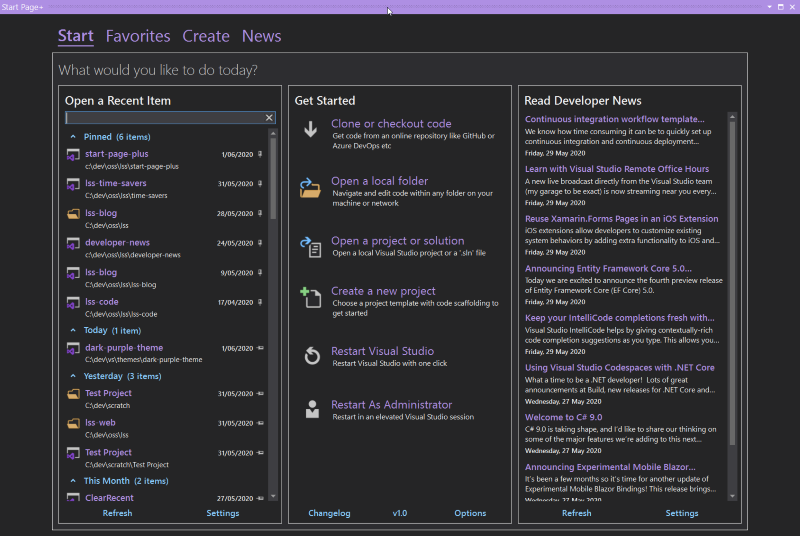
Task: Unpin the lss-blog item dated 9/05/2020
Action: [260, 272]
